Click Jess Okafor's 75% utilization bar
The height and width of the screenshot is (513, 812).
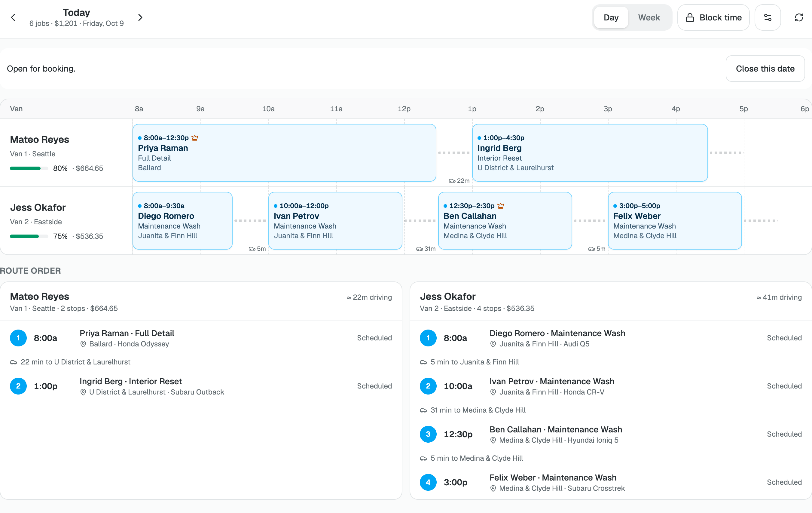[x=29, y=236]
